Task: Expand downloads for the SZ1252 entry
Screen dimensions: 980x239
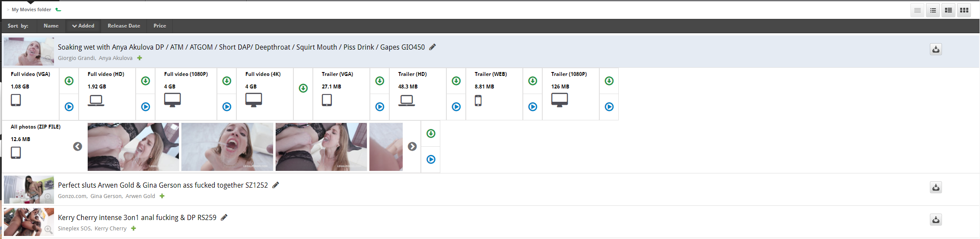Action: tap(936, 187)
